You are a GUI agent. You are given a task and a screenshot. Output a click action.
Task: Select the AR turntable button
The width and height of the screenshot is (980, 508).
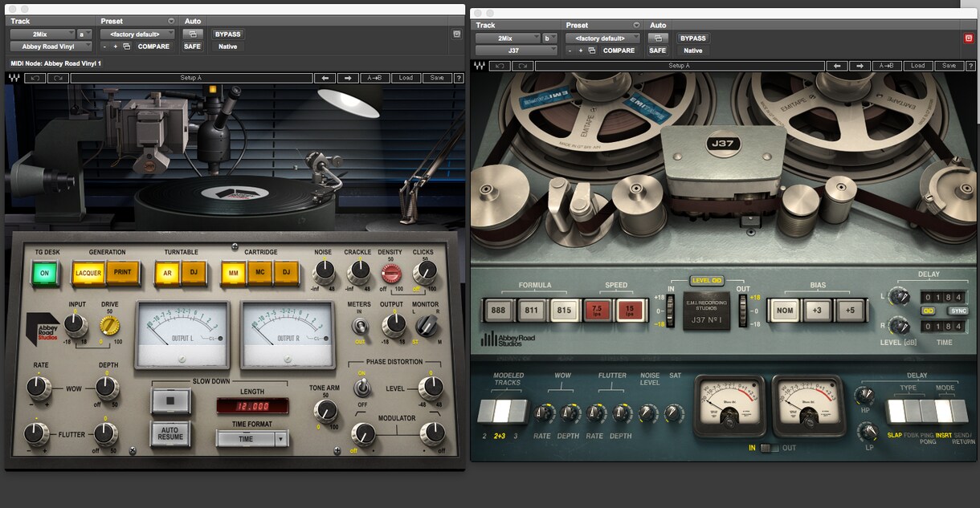(x=167, y=273)
